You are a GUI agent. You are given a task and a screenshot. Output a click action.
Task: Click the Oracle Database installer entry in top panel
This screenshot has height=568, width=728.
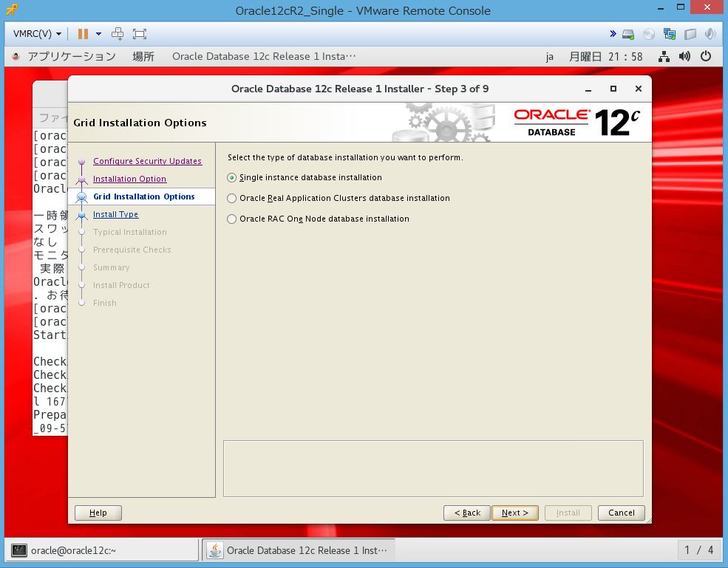[264, 57]
